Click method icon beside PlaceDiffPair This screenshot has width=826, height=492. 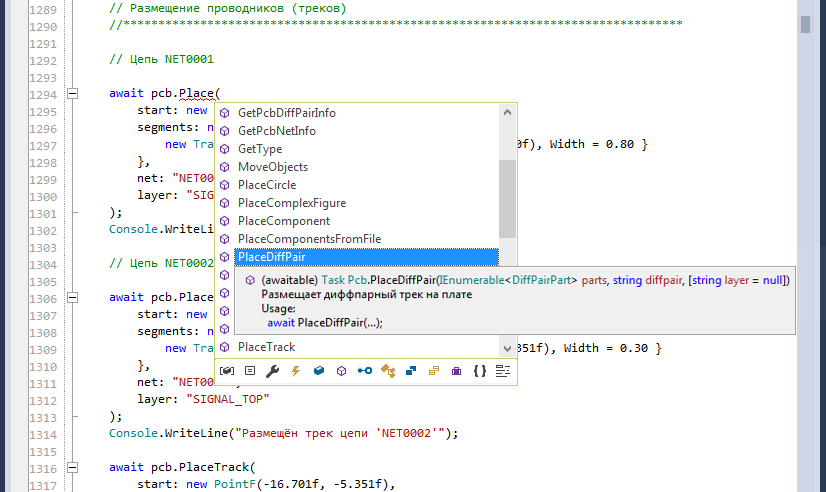click(x=225, y=257)
